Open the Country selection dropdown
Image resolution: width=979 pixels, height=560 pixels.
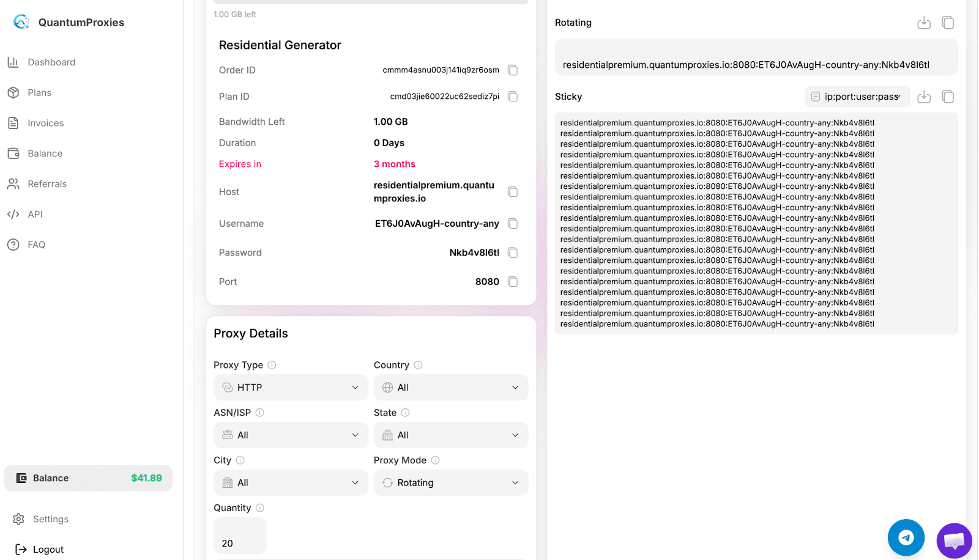[x=451, y=388]
